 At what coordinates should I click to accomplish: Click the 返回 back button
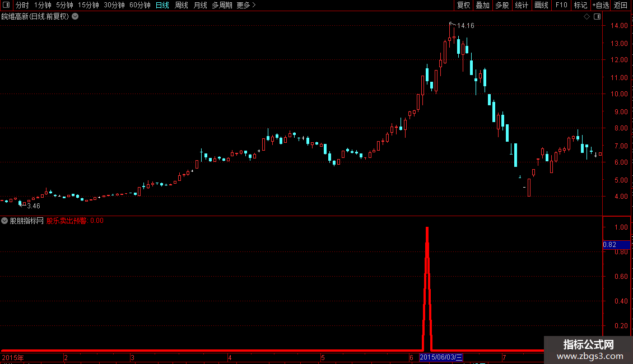click(621, 5)
